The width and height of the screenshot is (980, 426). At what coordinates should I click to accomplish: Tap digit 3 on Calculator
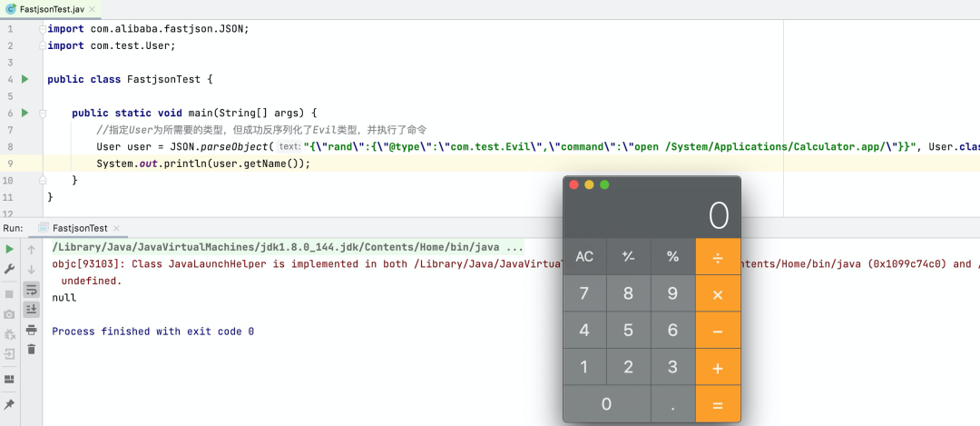point(673,367)
